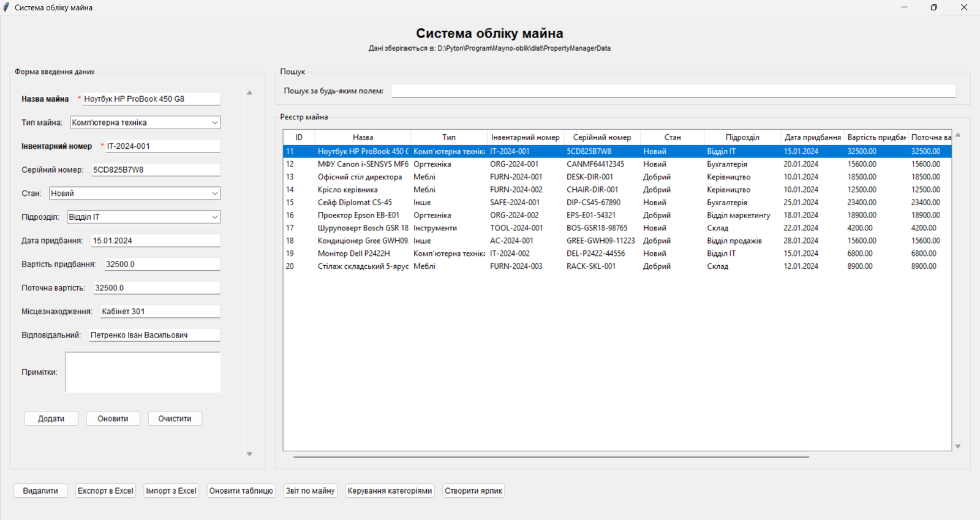Clear the form with Очистити

[x=175, y=419]
